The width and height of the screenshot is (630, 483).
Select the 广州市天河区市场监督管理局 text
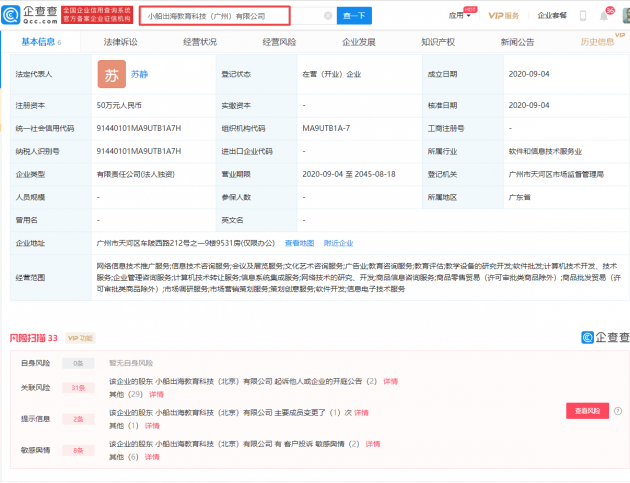coord(556,174)
